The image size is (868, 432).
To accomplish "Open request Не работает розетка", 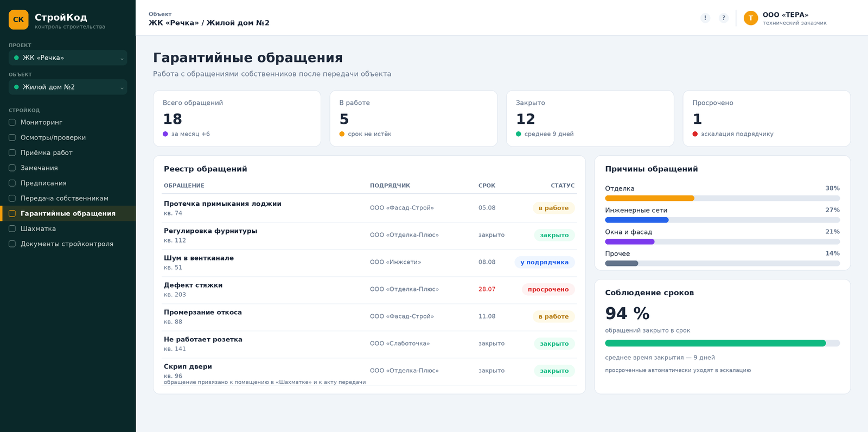I will (x=203, y=339).
